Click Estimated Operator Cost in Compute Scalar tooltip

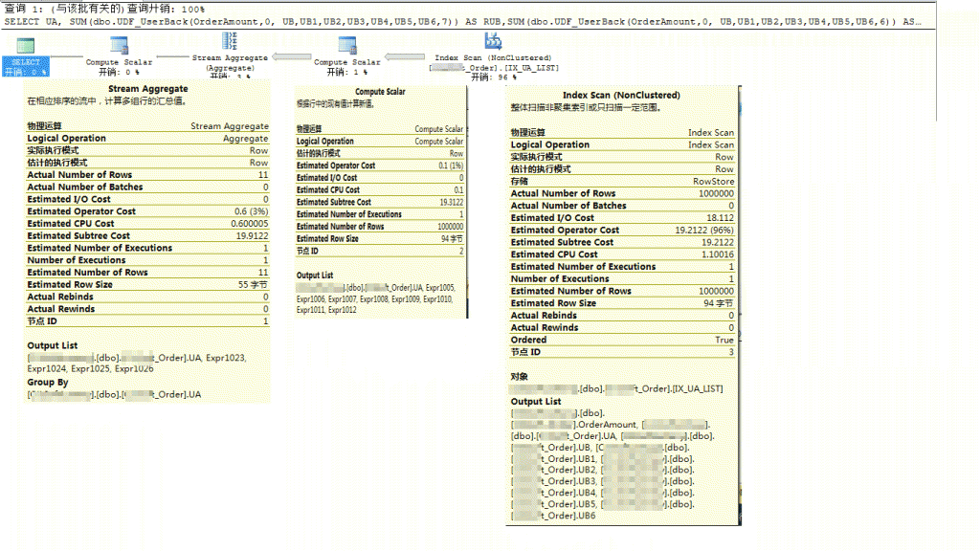(380, 165)
